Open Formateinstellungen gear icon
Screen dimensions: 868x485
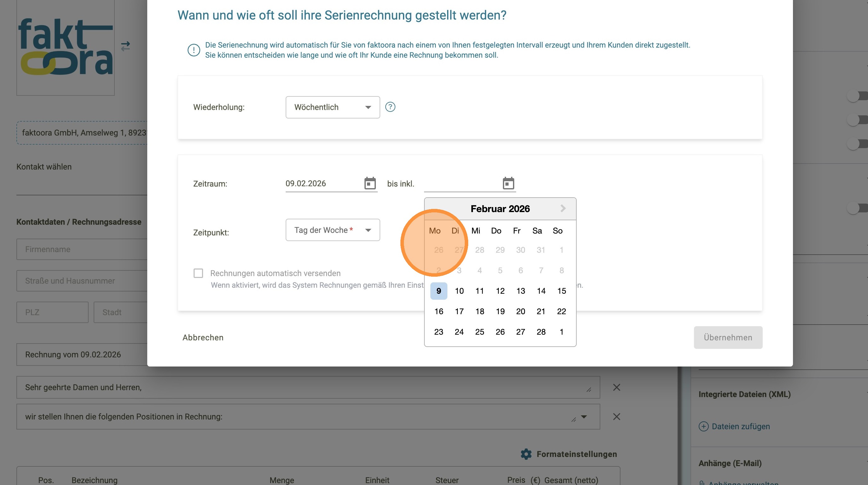(526, 454)
